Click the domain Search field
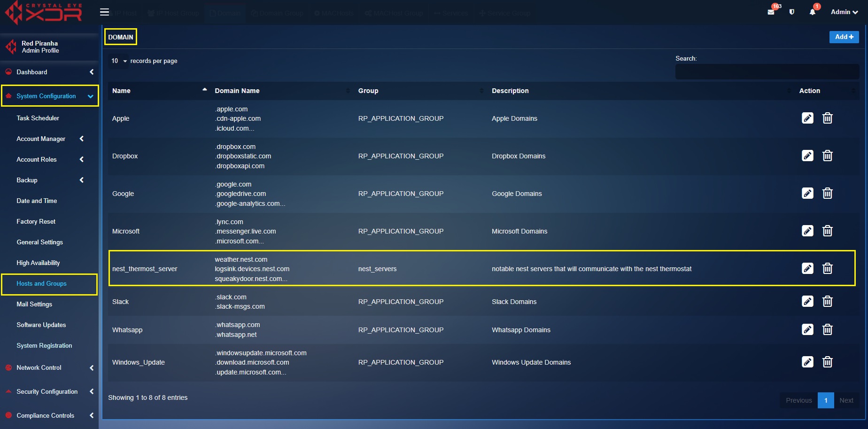The image size is (868, 429). [767, 71]
